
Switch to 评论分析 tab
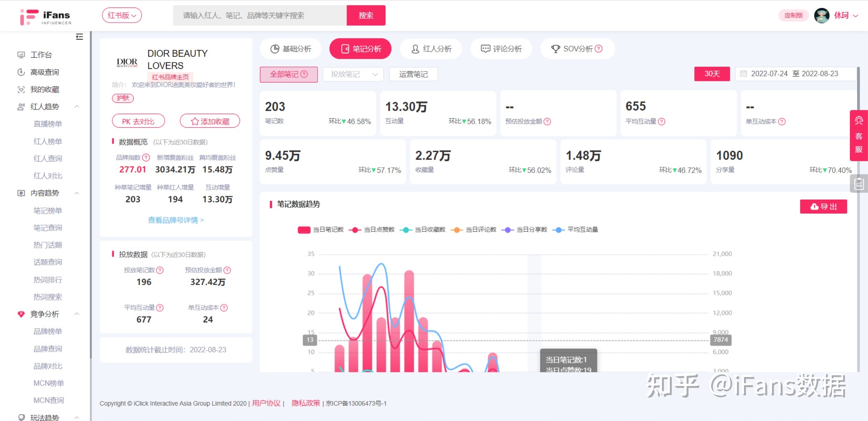click(x=501, y=49)
